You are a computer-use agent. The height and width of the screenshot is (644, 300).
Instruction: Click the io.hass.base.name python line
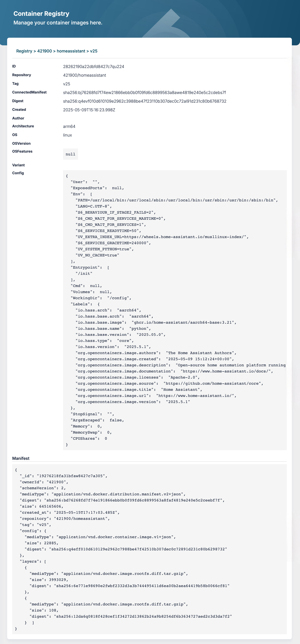point(113,328)
